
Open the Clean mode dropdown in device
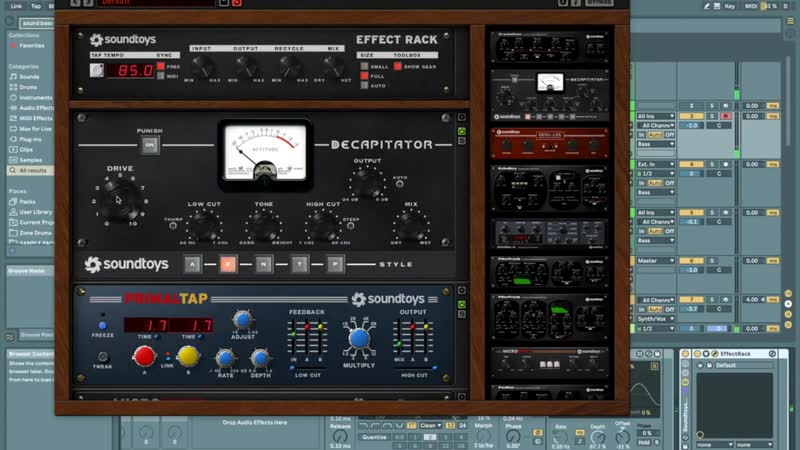pos(431,426)
